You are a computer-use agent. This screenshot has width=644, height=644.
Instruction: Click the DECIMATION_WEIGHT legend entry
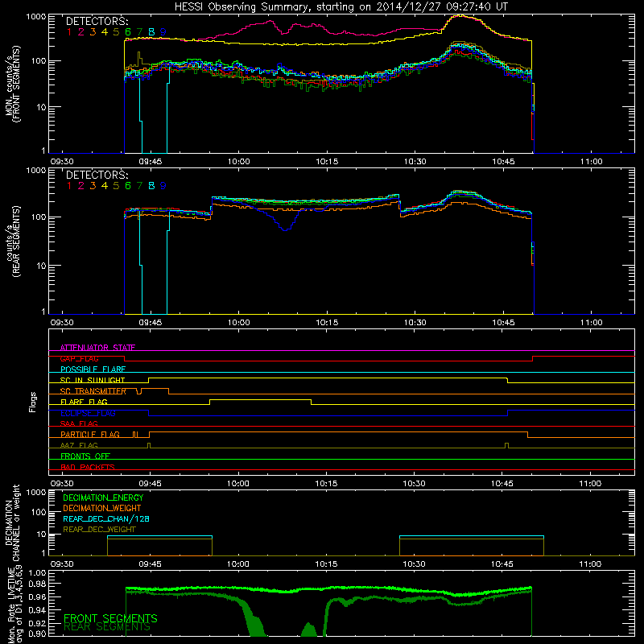pos(102,508)
